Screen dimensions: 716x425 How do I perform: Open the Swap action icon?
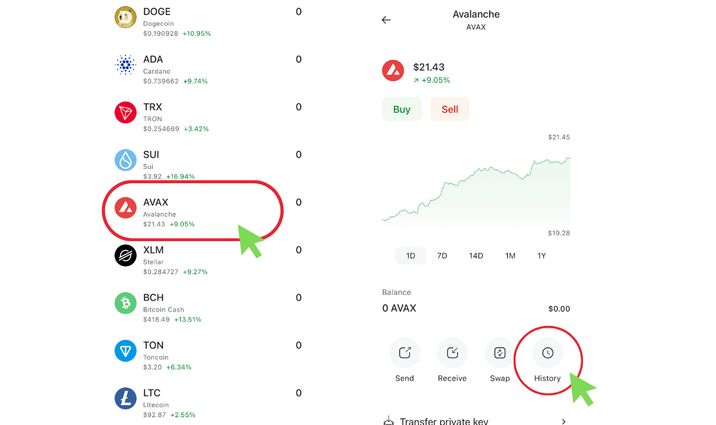pyautogui.click(x=500, y=352)
